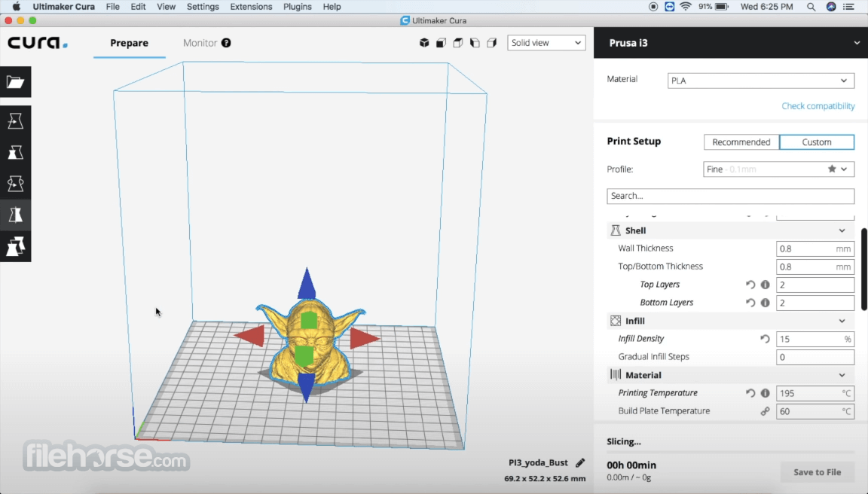This screenshot has height=494, width=868.
Task: Open the Edit menu
Action: tap(138, 7)
